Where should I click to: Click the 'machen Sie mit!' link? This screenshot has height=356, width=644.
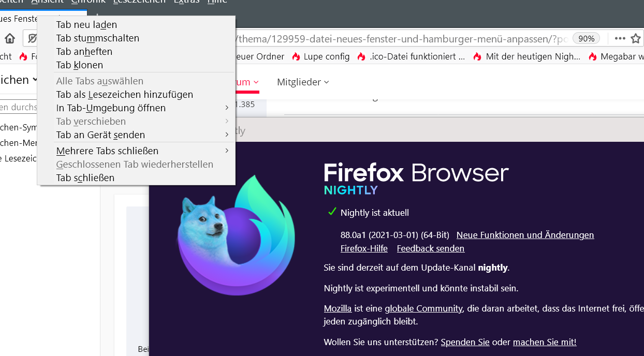click(x=545, y=342)
